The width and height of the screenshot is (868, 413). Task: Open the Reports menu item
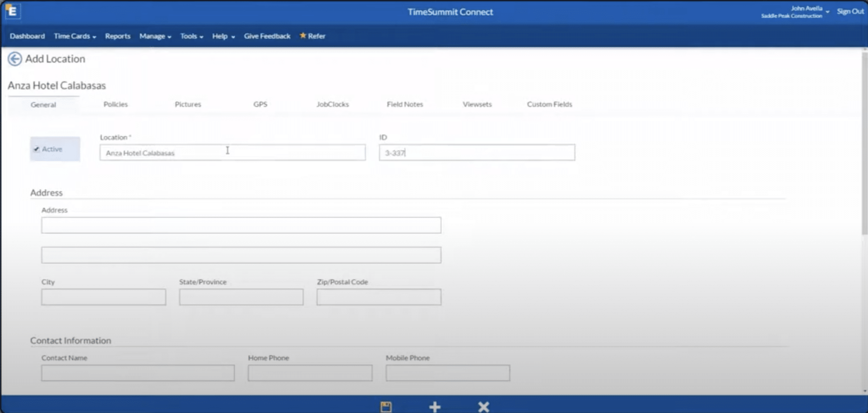tap(118, 36)
